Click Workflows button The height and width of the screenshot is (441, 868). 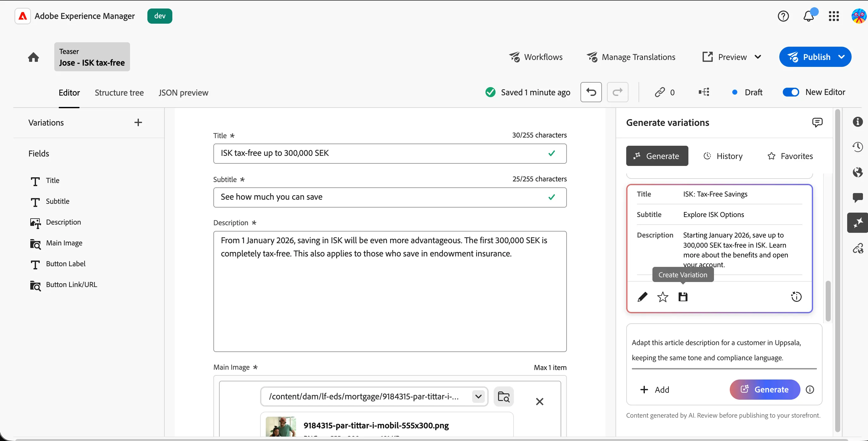[536, 57]
